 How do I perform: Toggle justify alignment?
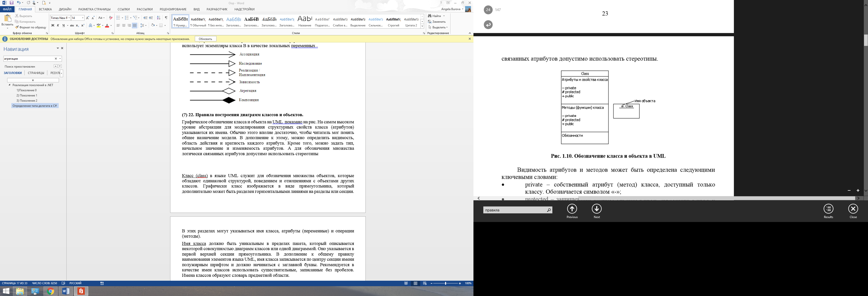click(x=135, y=25)
